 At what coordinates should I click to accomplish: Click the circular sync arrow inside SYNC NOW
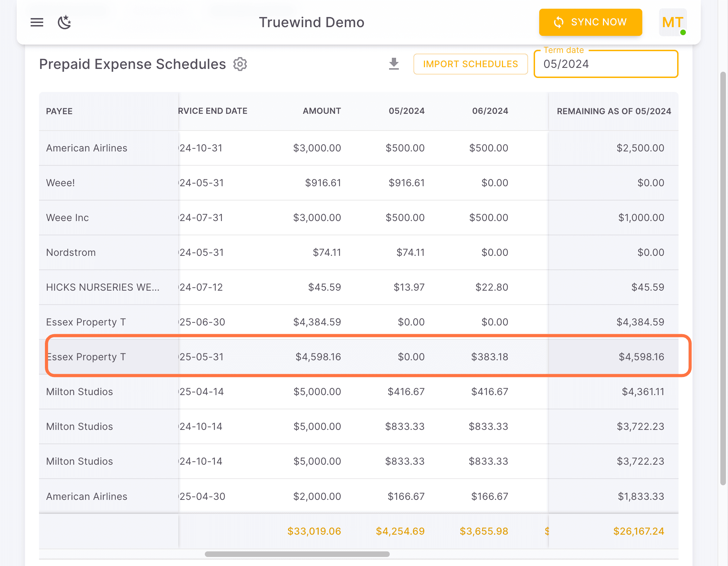point(558,22)
